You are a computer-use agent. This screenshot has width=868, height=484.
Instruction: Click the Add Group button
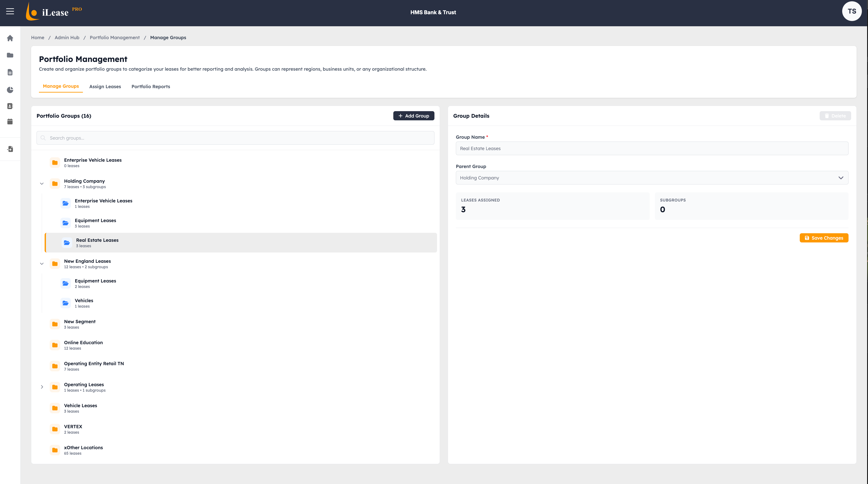[x=413, y=116]
